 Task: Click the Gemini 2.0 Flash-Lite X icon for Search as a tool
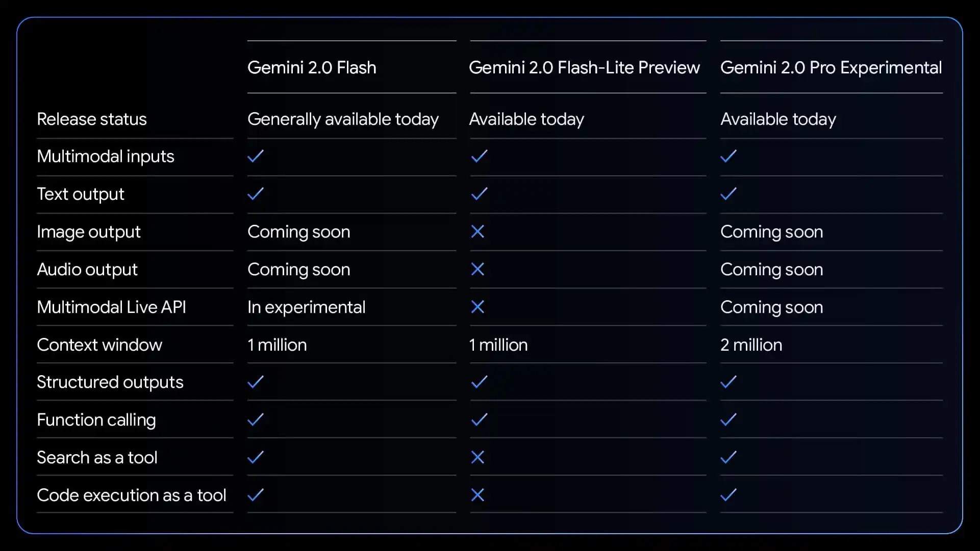(x=478, y=458)
